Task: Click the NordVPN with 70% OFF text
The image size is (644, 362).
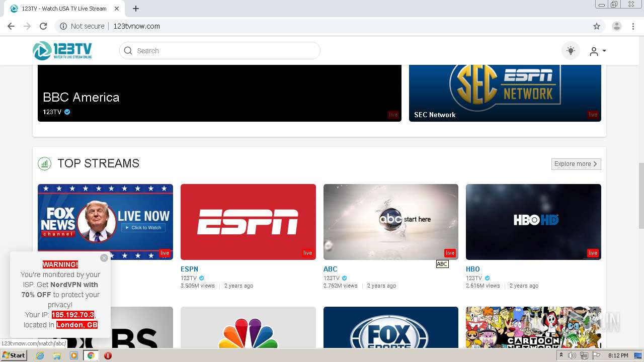Action: tap(61, 290)
